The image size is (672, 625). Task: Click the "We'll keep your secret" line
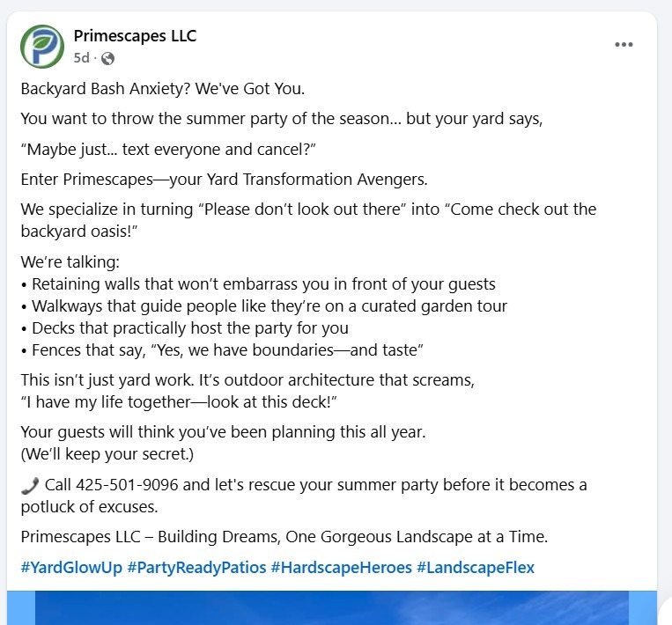pos(107,454)
